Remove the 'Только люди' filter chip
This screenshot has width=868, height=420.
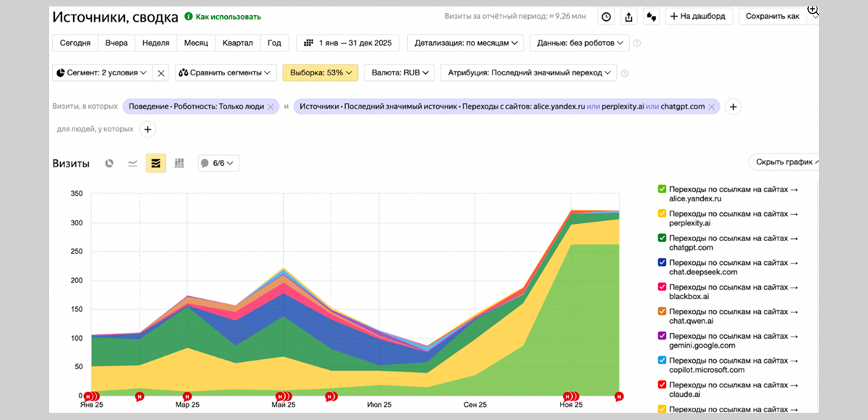[x=271, y=106]
